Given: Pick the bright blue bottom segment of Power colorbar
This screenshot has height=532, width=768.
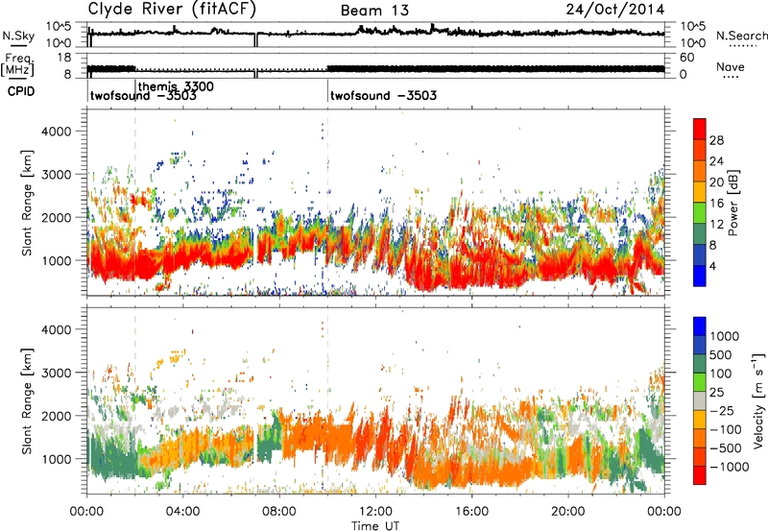Looking at the screenshot, I should (x=700, y=276).
